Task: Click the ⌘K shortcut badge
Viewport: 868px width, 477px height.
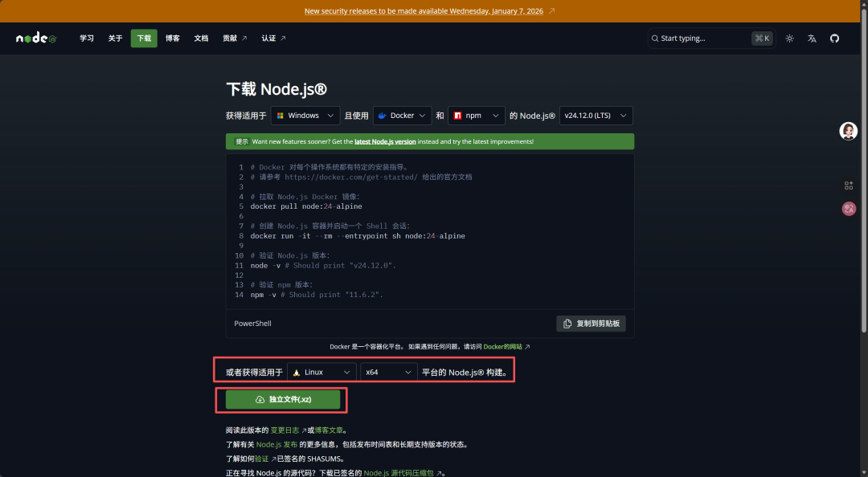Action: (762, 39)
